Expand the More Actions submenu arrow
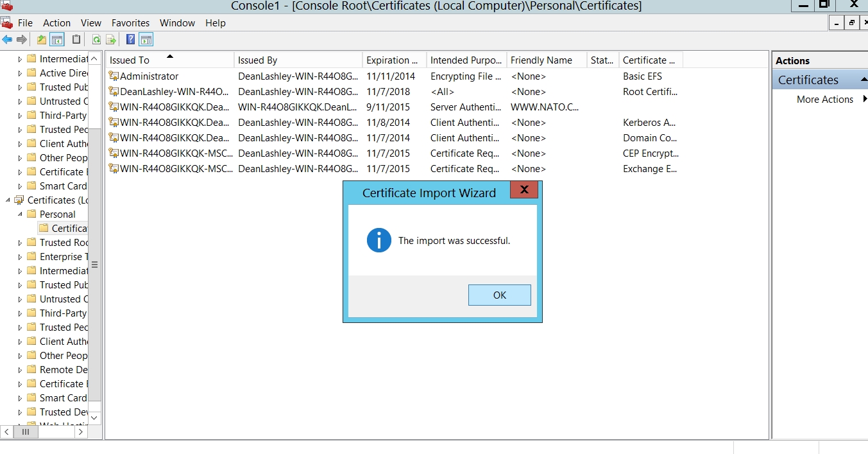The image size is (868, 454). point(865,99)
